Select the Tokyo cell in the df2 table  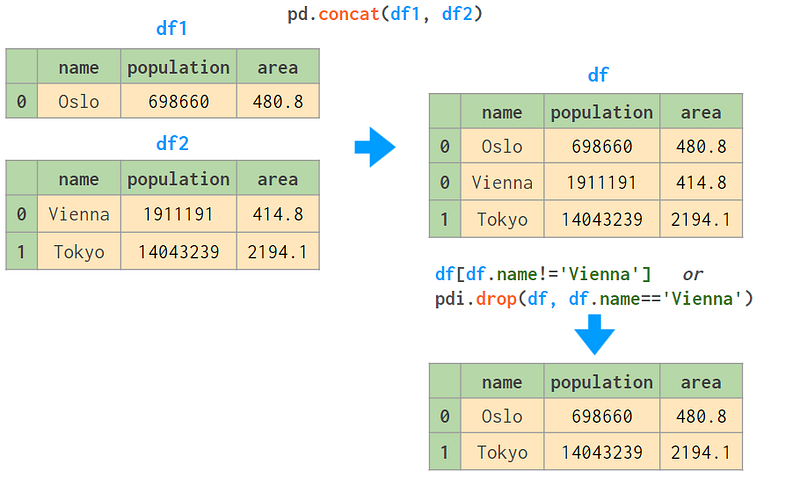coord(79,252)
